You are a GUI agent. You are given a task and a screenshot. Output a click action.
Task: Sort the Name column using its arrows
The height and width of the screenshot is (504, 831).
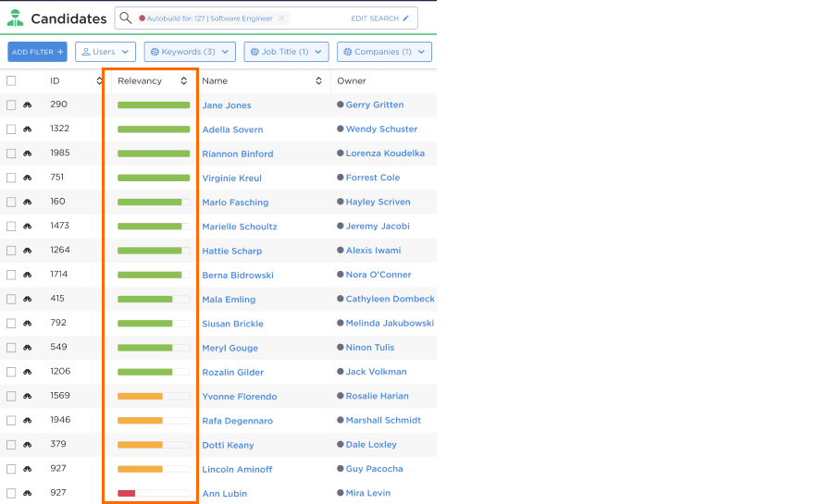tap(318, 81)
